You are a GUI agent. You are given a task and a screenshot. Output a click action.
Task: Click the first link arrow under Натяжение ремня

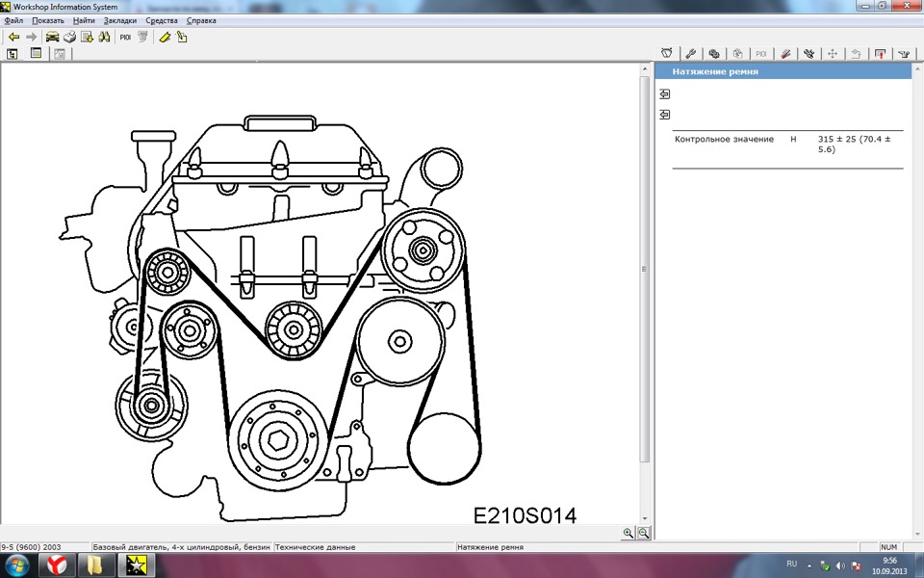pyautogui.click(x=664, y=94)
